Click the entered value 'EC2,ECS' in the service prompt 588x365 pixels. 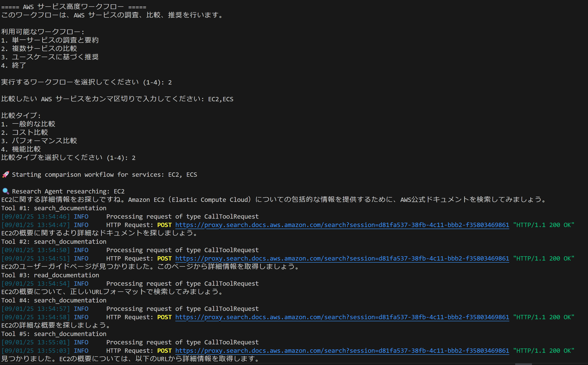[x=221, y=99]
